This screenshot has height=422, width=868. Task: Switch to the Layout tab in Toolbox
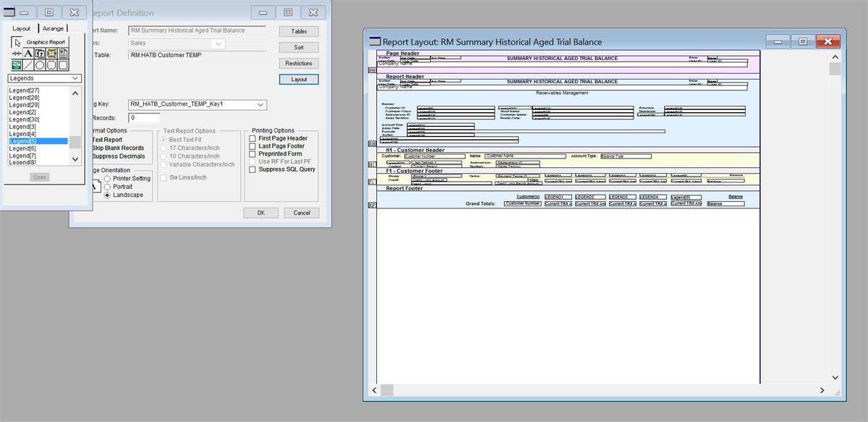tap(22, 28)
